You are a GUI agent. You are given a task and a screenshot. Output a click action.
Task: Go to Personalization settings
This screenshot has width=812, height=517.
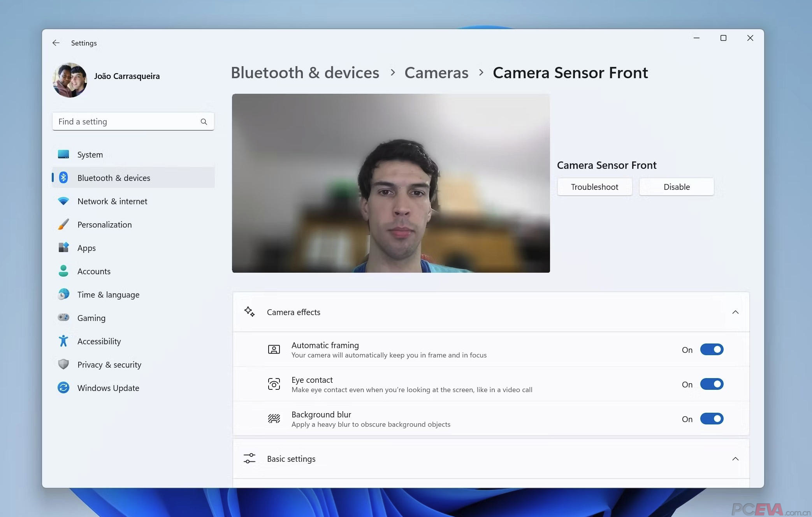click(133, 224)
